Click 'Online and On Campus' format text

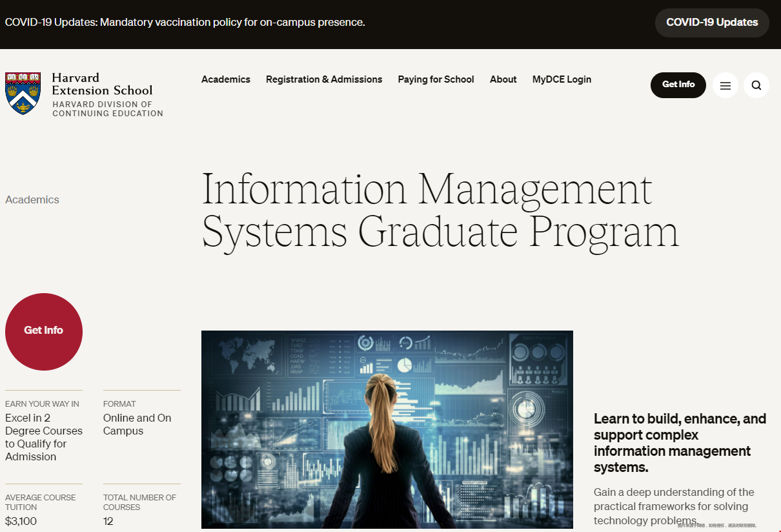coord(137,424)
